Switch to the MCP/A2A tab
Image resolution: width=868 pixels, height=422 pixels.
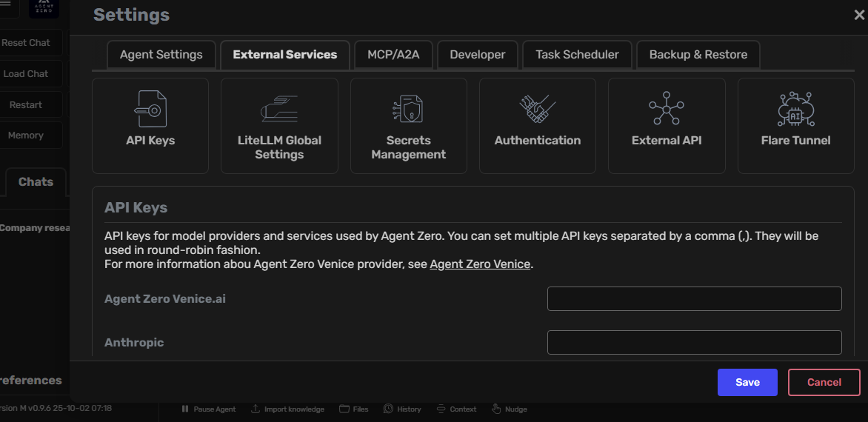(x=393, y=55)
